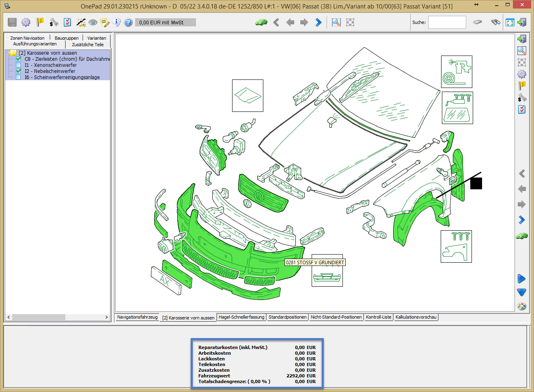Click the gray right arrow in top toolbar
Screen dimensions: 534x392
coord(304,22)
